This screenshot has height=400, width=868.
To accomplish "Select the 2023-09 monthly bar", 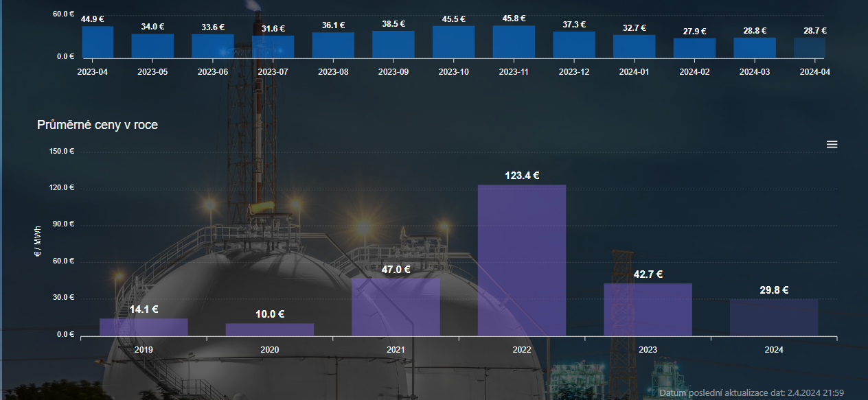I will point(393,44).
